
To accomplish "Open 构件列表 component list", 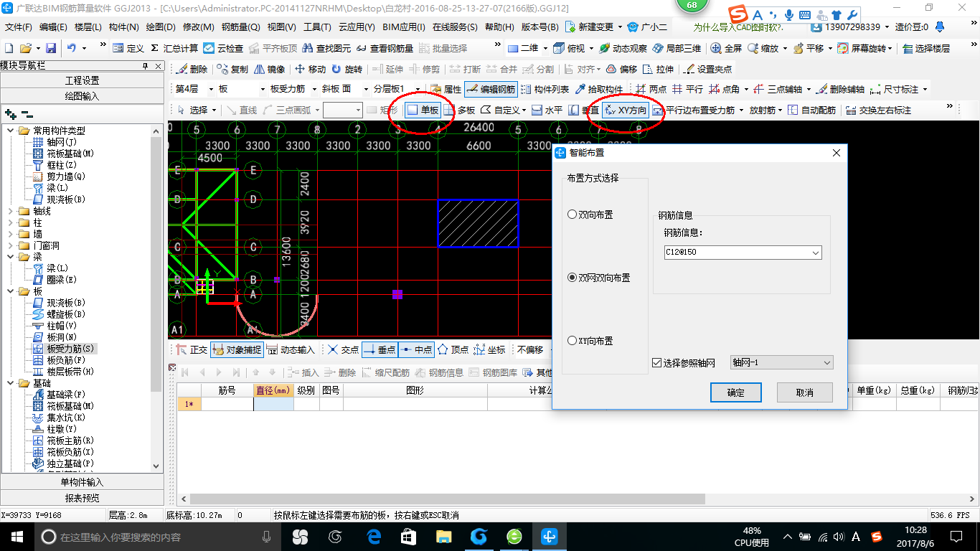I will (545, 90).
